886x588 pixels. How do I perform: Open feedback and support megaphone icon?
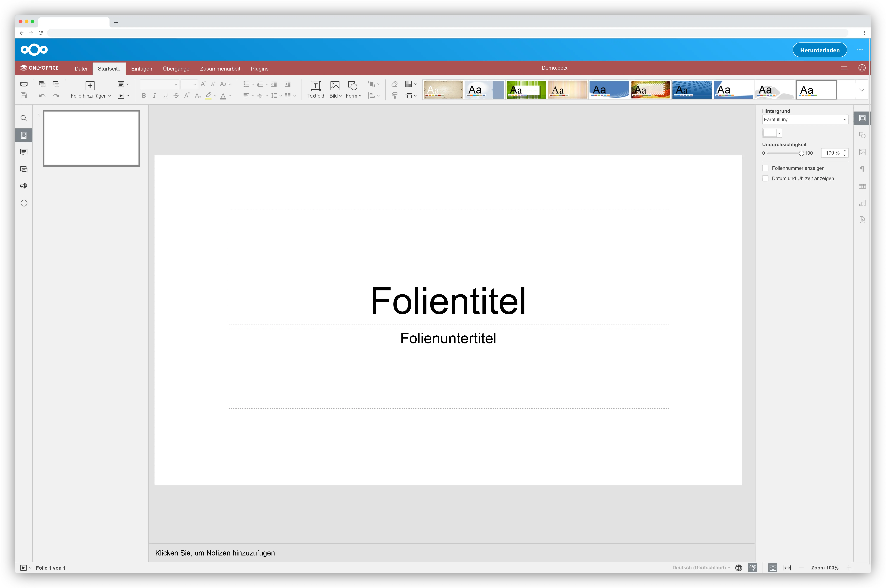[24, 186]
